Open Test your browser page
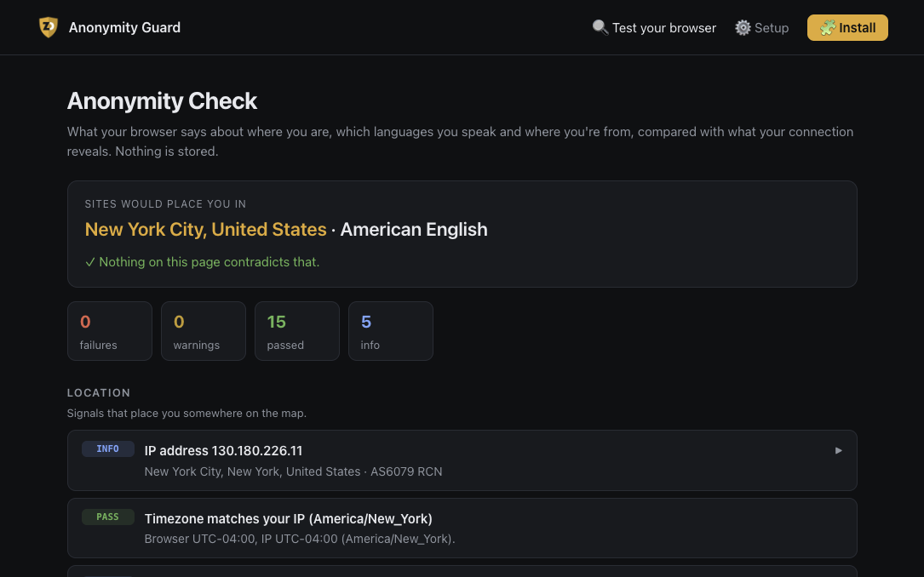The image size is (924, 577). (654, 28)
